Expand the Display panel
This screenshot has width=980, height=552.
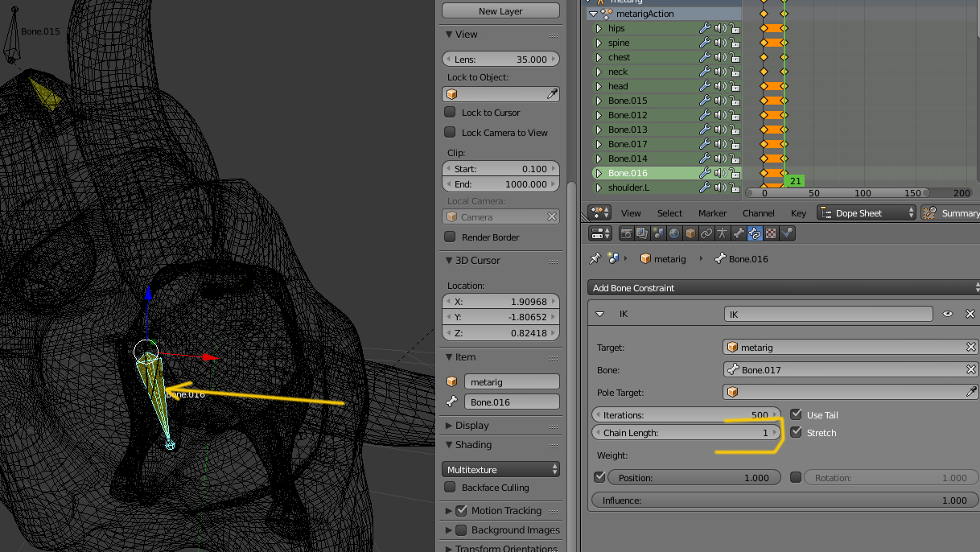[x=471, y=426]
